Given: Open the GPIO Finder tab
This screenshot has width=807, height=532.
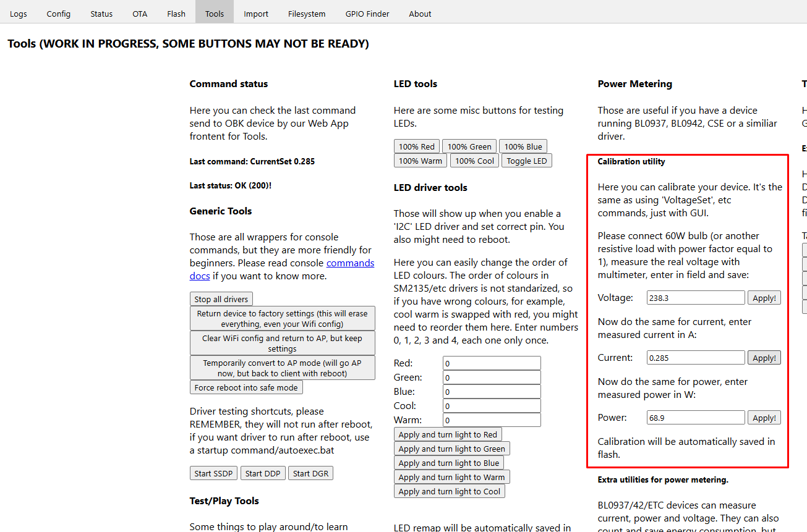Looking at the screenshot, I should tap(367, 14).
